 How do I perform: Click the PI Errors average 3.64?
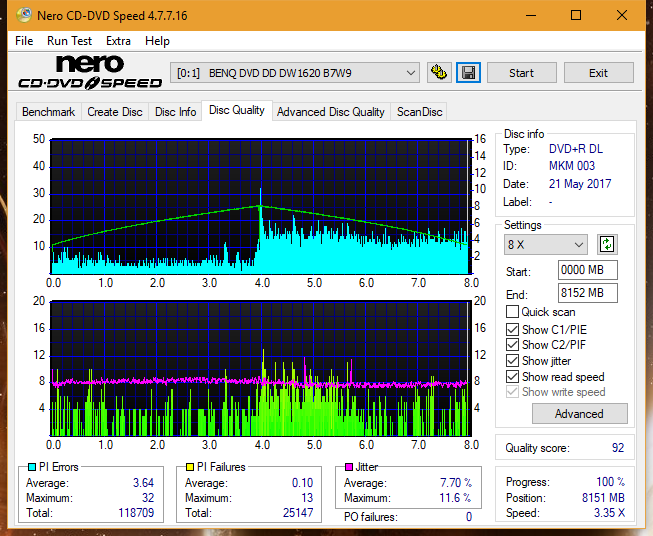(143, 483)
